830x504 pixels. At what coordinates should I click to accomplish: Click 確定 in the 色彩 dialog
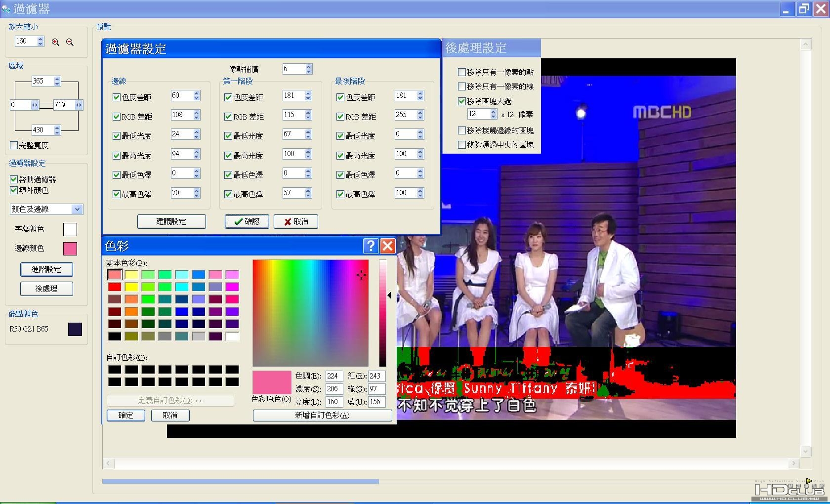pos(126,415)
